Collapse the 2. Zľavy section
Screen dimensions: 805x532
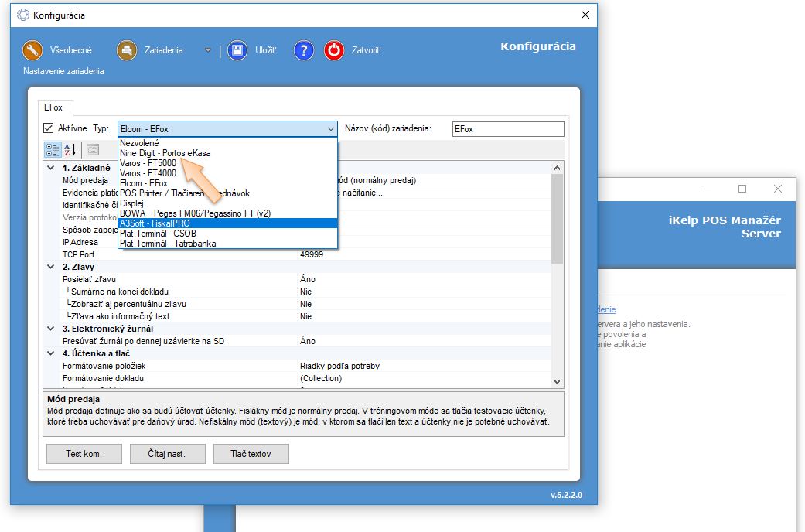tap(51, 267)
